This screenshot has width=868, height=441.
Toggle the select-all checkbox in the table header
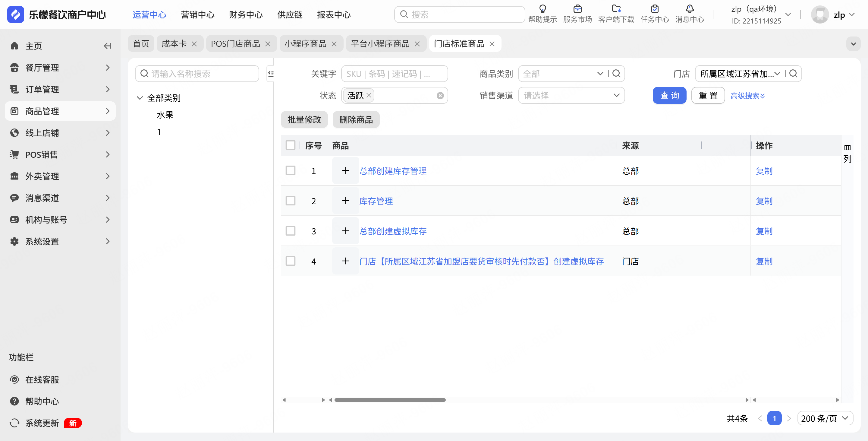[290, 145]
